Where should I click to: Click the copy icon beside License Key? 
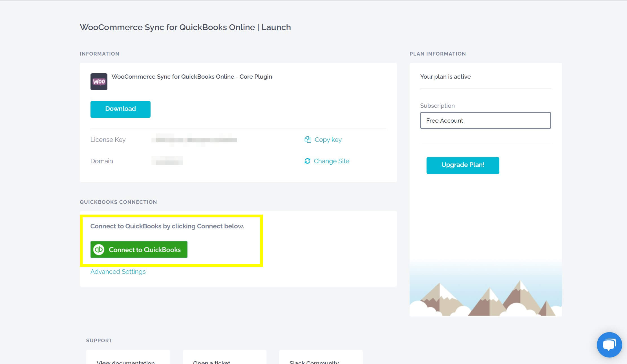pos(308,139)
